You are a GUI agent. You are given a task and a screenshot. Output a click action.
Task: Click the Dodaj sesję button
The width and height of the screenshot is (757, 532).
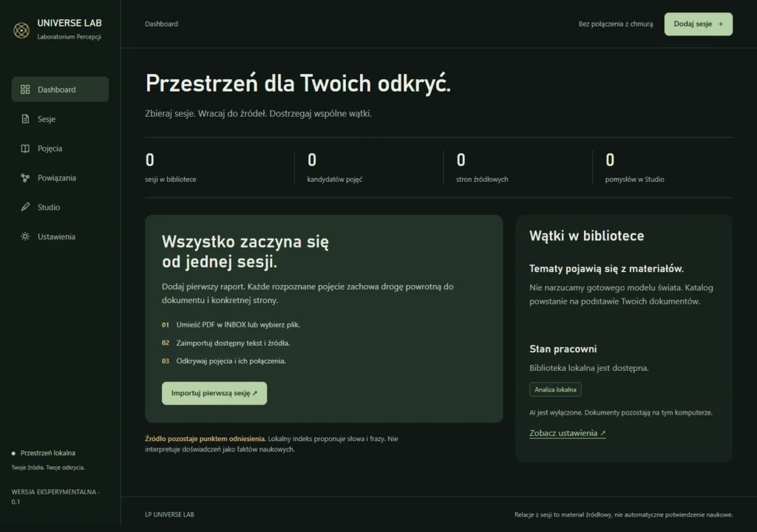tap(698, 24)
